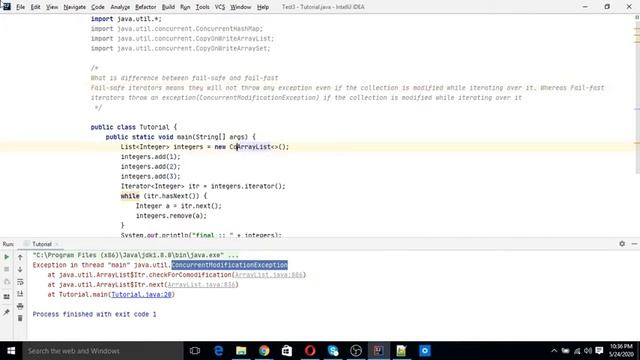The width and height of the screenshot is (640, 360).
Task: Open the File menu
Action: point(20,7)
